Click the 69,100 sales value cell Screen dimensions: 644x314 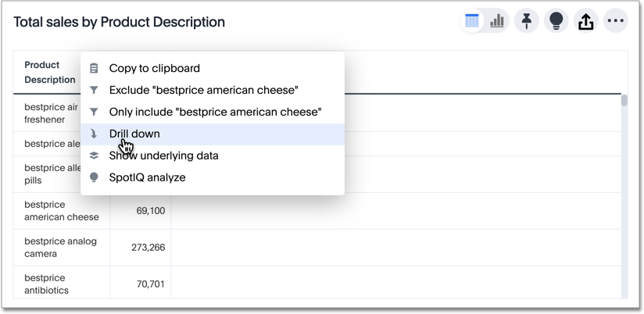(x=150, y=211)
